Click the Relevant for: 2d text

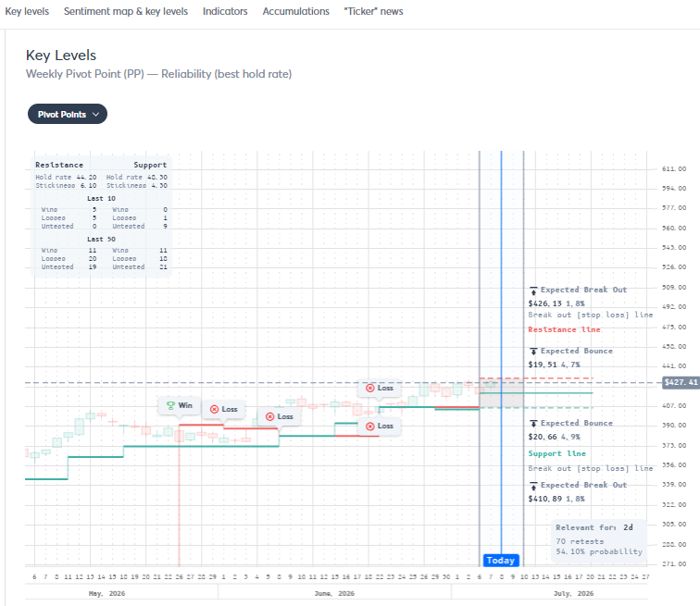(x=594, y=527)
